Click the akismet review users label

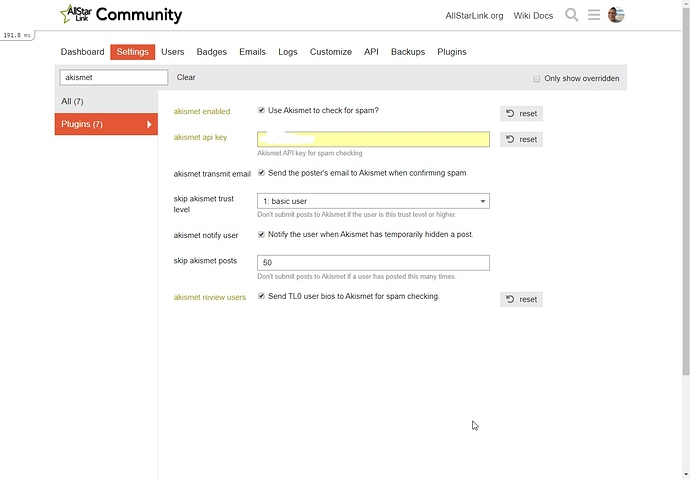[x=209, y=297]
